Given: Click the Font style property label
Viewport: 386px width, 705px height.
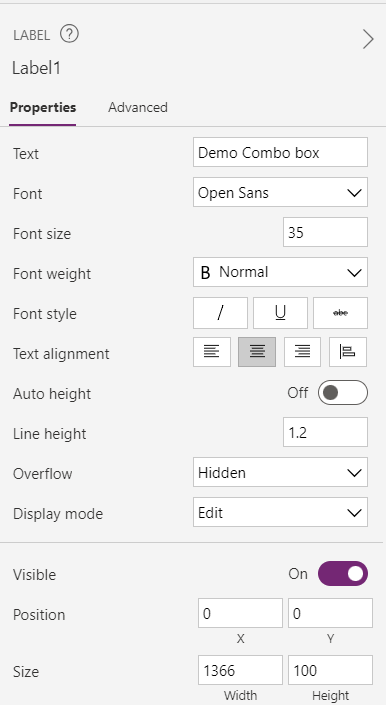Looking at the screenshot, I should tap(45, 314).
